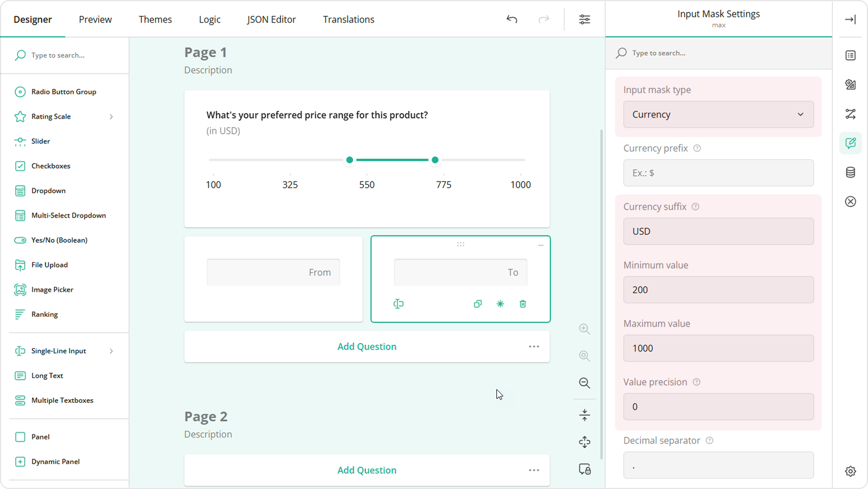Click the redo arrow in the top toolbar
This screenshot has height=489, width=868.
[543, 19]
